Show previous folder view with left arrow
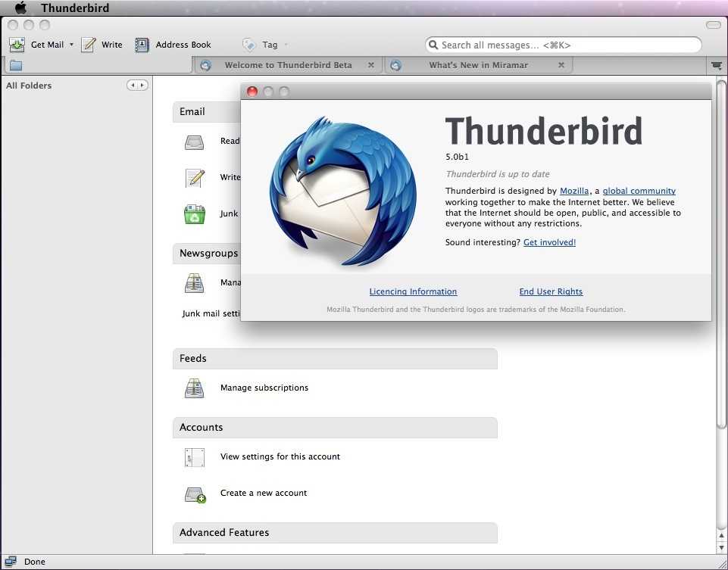Image resolution: width=728 pixels, height=570 pixels. [x=133, y=86]
